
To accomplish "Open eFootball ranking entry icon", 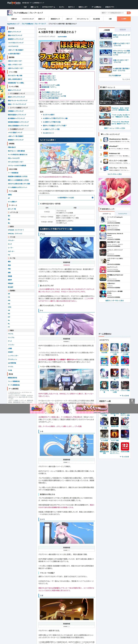I will (106, 147).
